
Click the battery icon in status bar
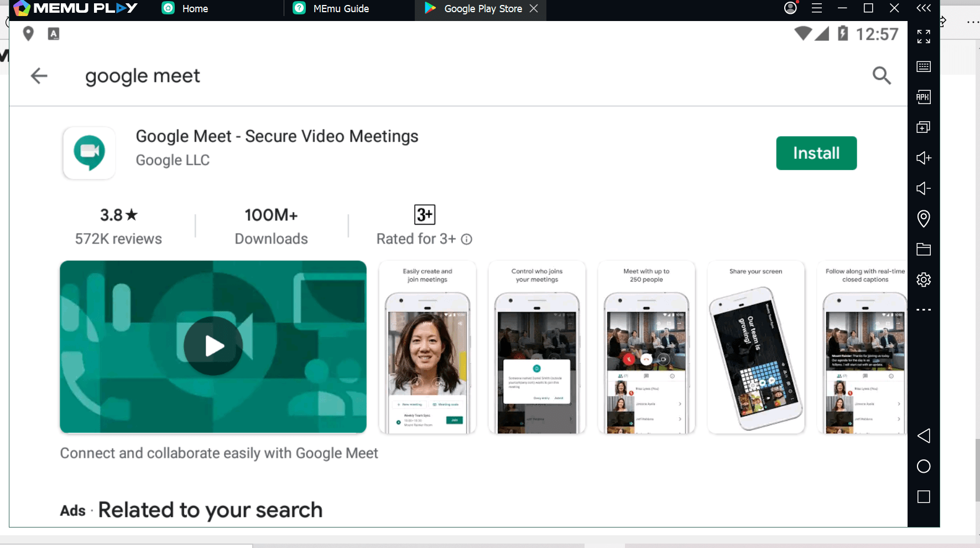point(843,33)
